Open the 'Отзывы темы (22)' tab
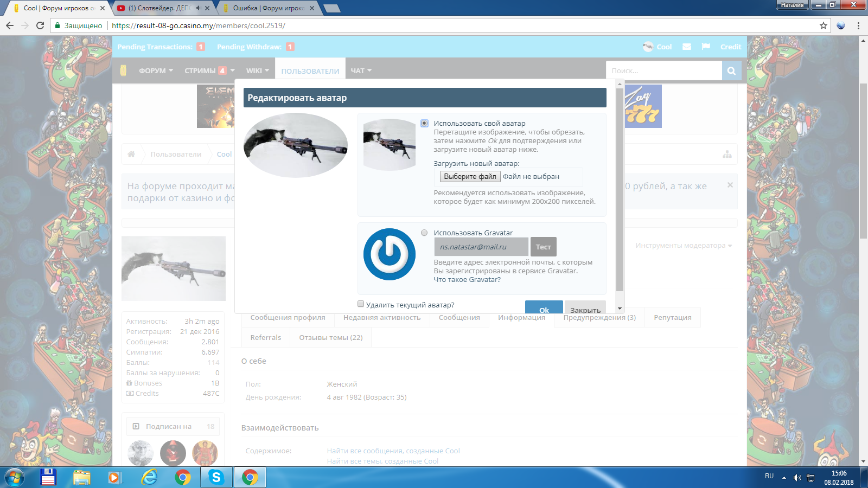The width and height of the screenshot is (868, 488). coord(331,337)
